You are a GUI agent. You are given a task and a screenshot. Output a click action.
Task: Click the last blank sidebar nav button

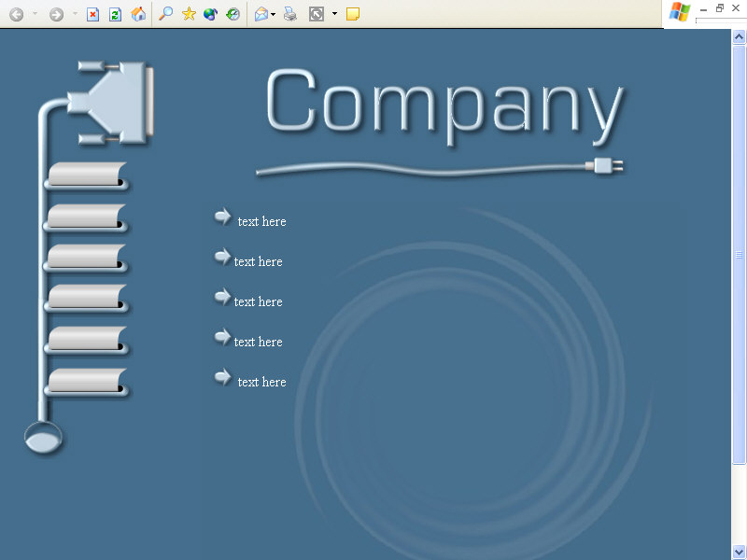87,382
